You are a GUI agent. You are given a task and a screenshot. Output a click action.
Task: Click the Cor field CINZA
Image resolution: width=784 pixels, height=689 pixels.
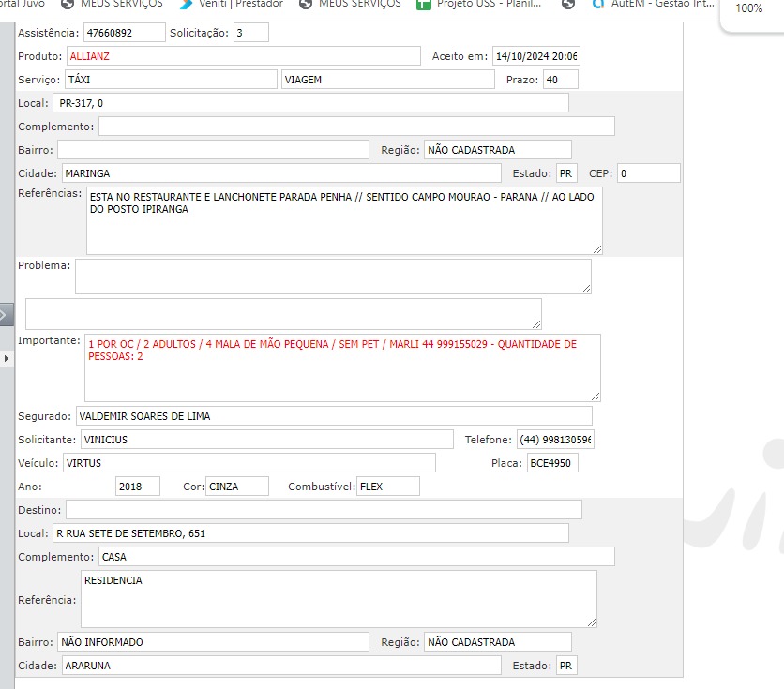(237, 487)
